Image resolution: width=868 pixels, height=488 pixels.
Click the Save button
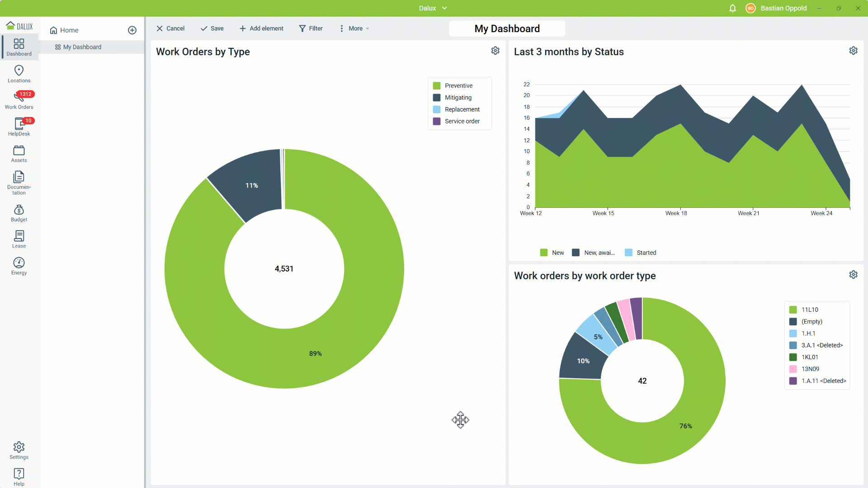tap(212, 28)
